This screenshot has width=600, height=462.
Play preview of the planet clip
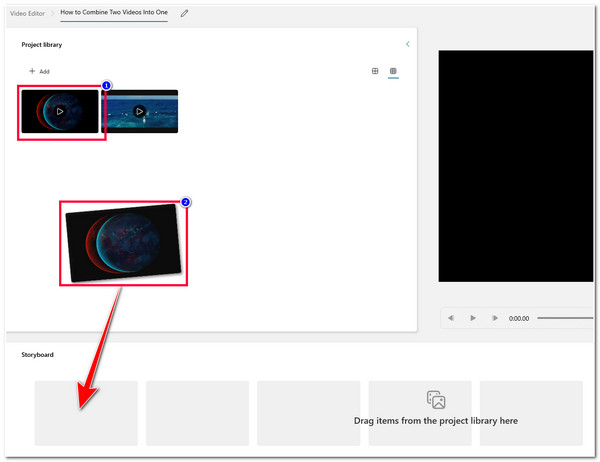click(60, 111)
